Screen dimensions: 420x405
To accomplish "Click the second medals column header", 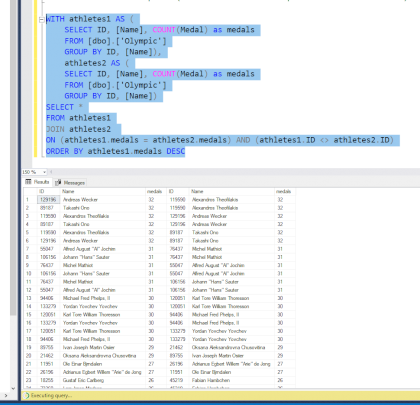I will [x=285, y=192].
